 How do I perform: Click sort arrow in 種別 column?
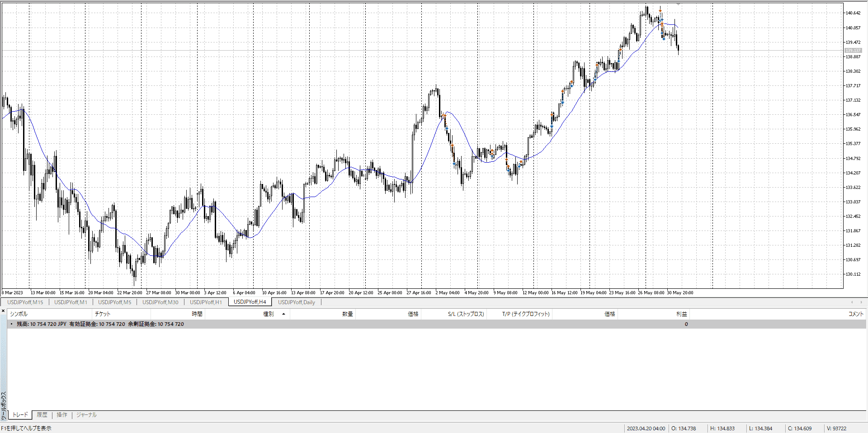coord(283,314)
